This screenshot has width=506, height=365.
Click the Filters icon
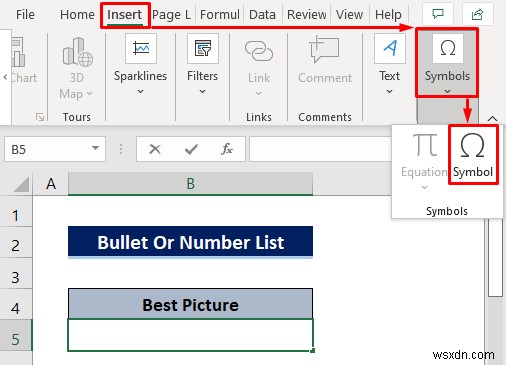point(203,49)
